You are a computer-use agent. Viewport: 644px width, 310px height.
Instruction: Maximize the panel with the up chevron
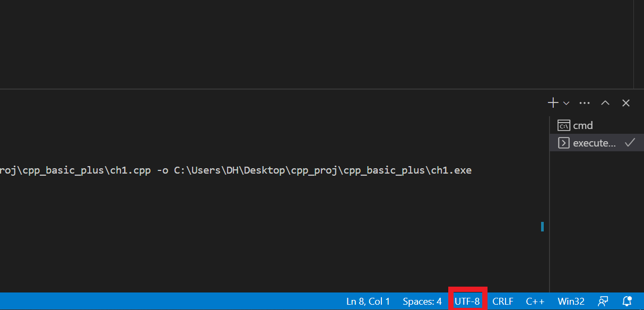pyautogui.click(x=605, y=103)
